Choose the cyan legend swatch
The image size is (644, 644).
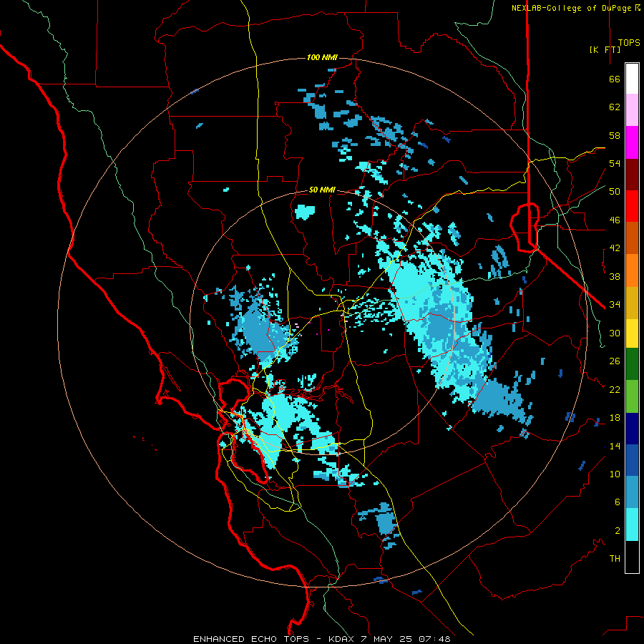[632, 525]
